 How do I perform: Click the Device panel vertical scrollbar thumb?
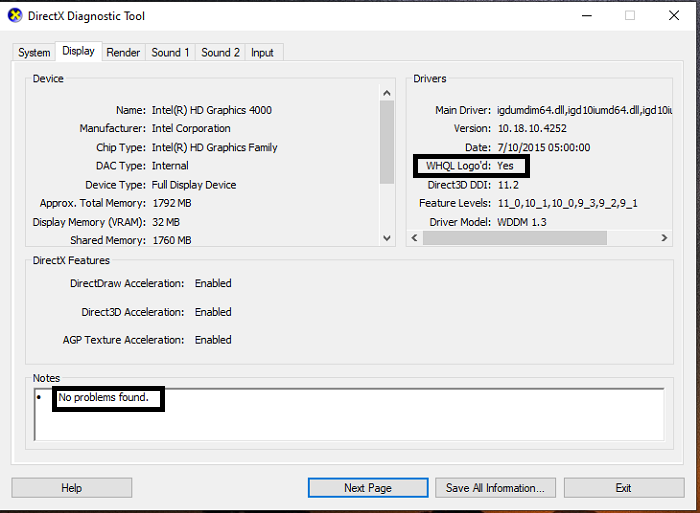(x=387, y=142)
